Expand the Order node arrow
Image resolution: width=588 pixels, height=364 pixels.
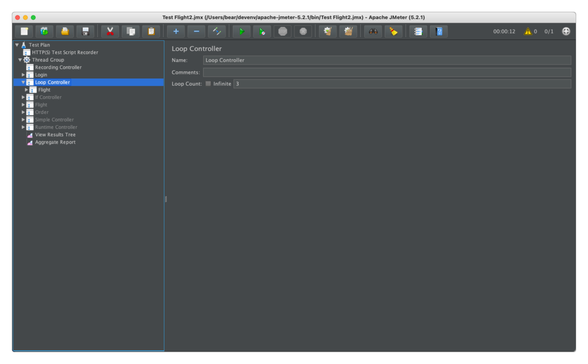tap(23, 112)
